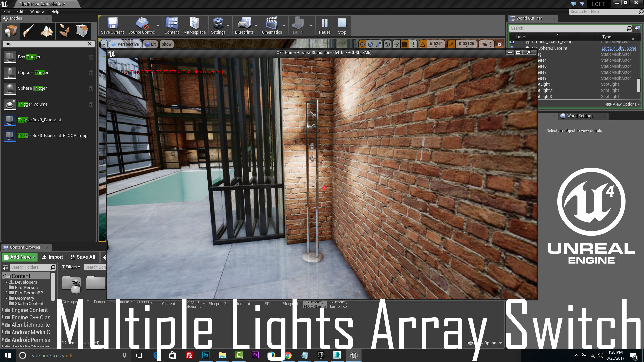Click surface snapping icon in viewport

396,44
